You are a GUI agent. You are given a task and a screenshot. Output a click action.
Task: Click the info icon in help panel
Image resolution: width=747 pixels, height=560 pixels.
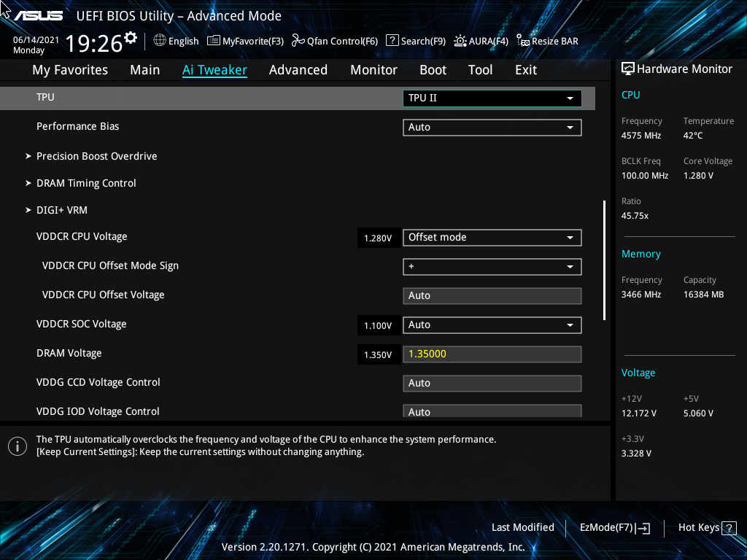coord(18,446)
